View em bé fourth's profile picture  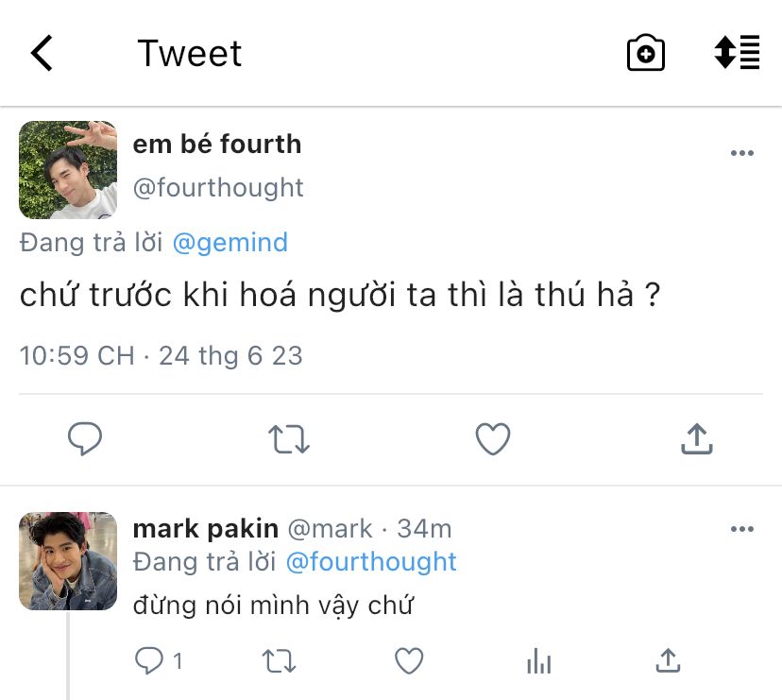pos(68,170)
